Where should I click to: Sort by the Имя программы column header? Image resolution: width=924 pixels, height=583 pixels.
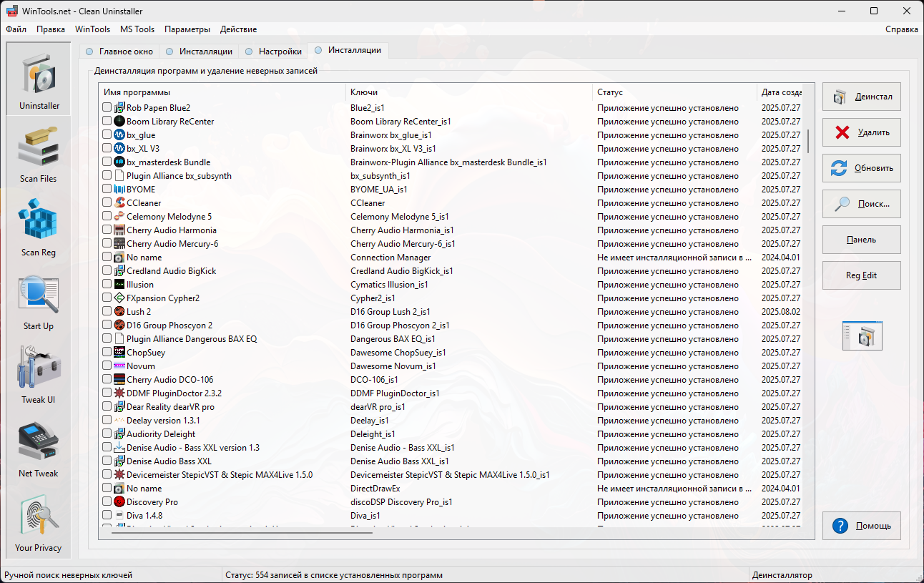pos(222,92)
